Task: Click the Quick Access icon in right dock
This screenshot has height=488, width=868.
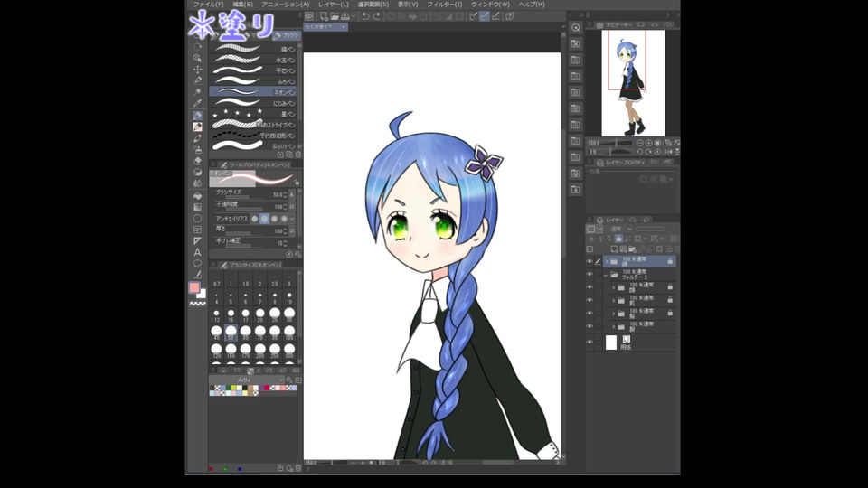Action: 576,28
